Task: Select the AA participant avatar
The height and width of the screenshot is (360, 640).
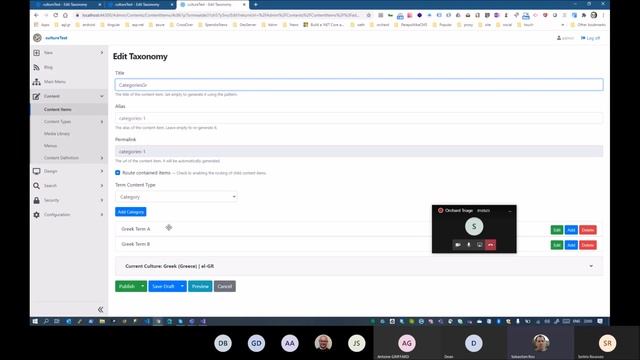Action: pyautogui.click(x=290, y=343)
